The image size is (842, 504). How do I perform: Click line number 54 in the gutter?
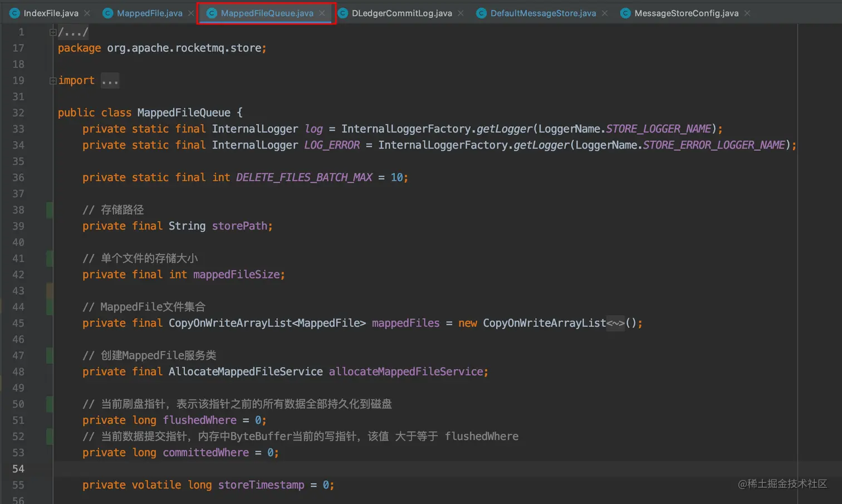point(18,469)
